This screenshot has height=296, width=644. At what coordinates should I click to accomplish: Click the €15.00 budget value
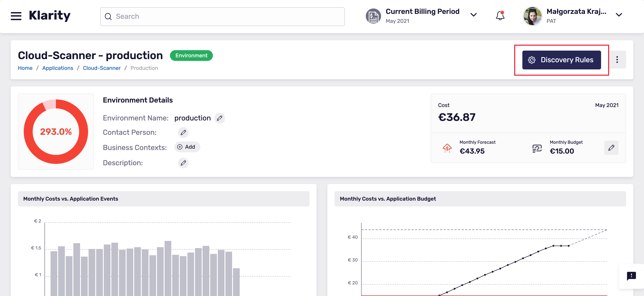point(562,151)
